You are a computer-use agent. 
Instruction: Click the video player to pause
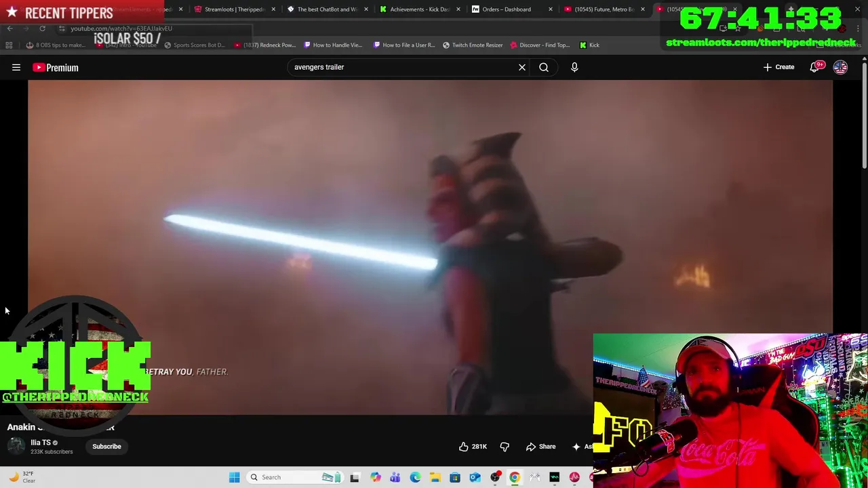(430, 247)
